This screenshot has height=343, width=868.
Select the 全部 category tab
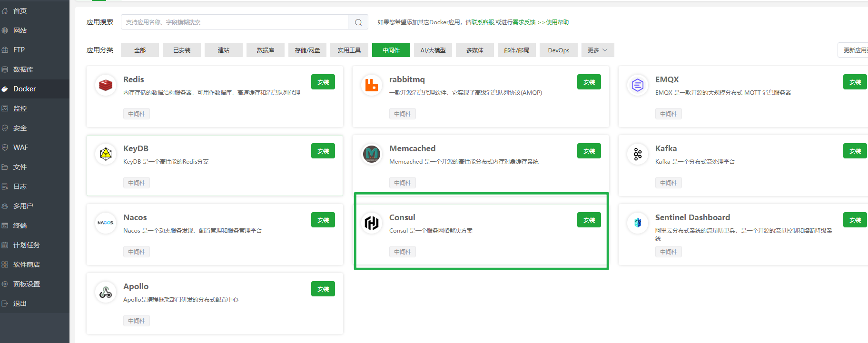coord(140,50)
